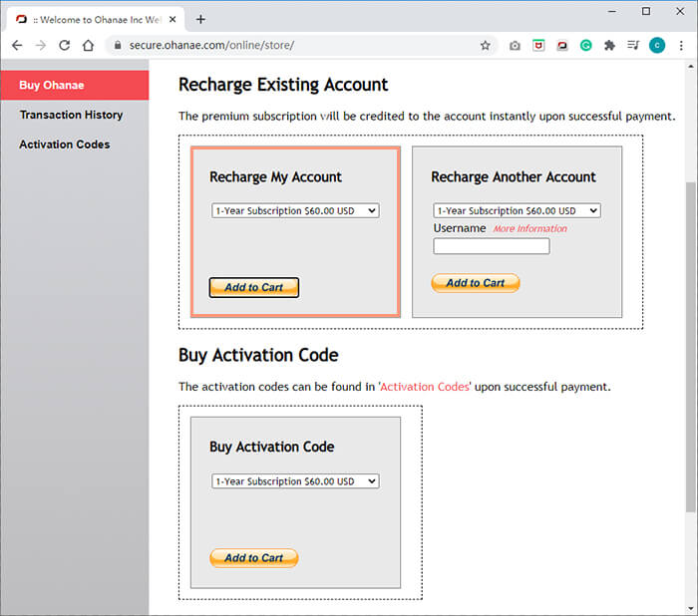
Task: Select Buy Ohanae in the sidebar
Action: [x=52, y=85]
